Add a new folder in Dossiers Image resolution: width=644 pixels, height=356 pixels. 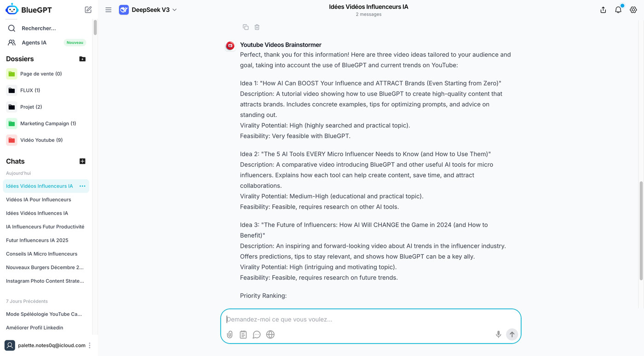tap(82, 59)
